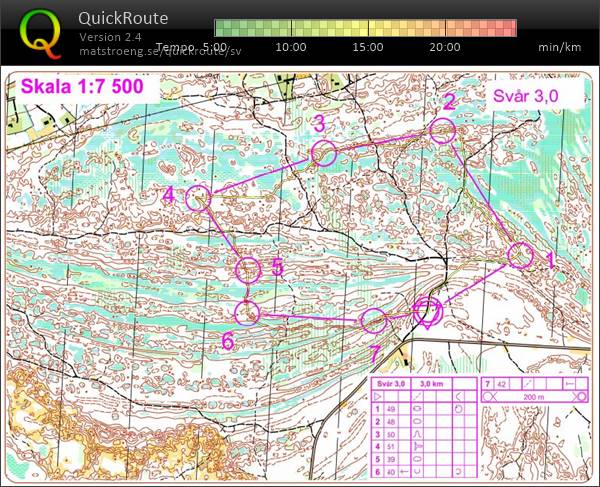Click the description row with code 40
The width and height of the screenshot is (600, 487).
(424, 472)
